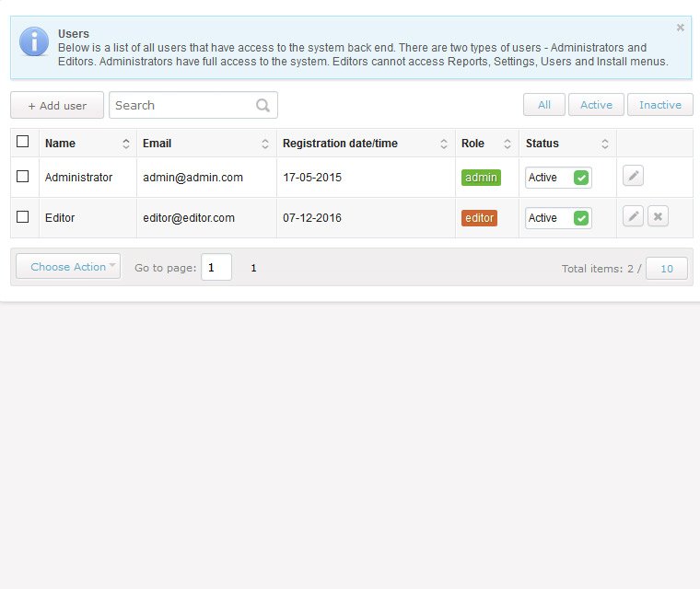Sort by Registration date/time arrows
The image size is (700, 589).
pyautogui.click(x=444, y=144)
